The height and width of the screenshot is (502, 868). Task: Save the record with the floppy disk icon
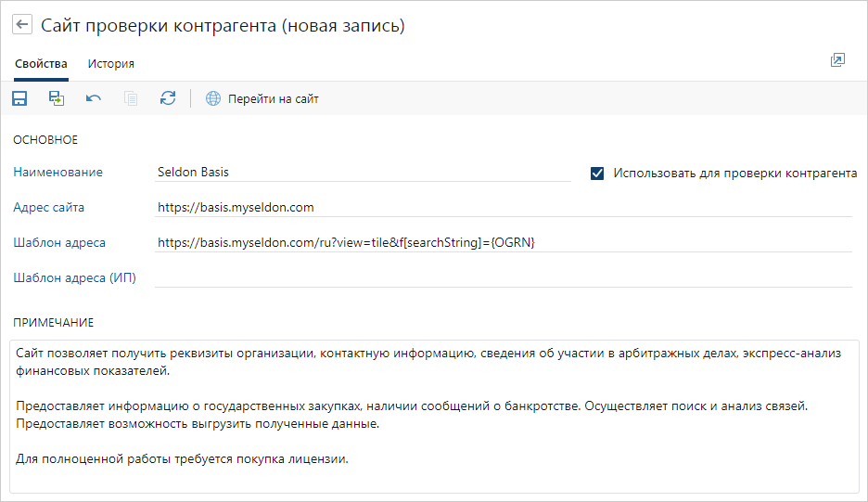(19, 98)
